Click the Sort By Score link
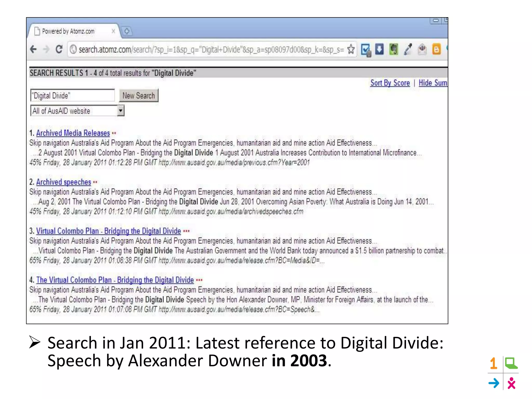Viewport: 532px width, 399px height. tap(390, 83)
